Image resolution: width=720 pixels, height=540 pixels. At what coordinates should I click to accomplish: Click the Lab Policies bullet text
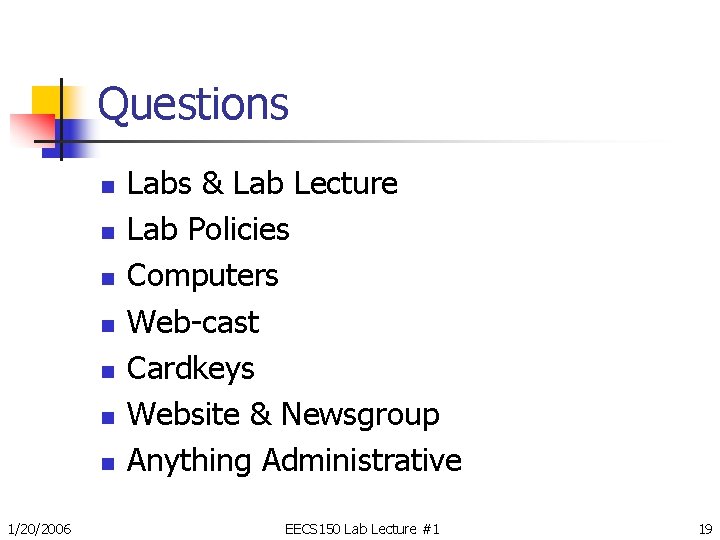click(x=208, y=229)
